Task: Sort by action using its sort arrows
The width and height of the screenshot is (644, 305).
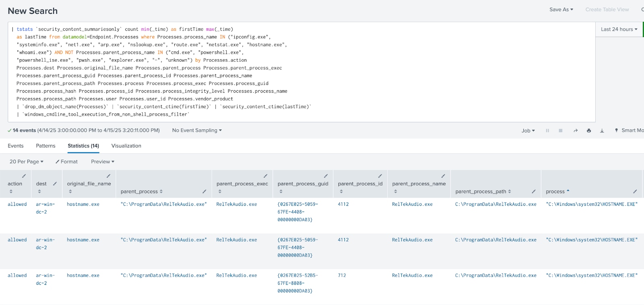Action: point(11,191)
